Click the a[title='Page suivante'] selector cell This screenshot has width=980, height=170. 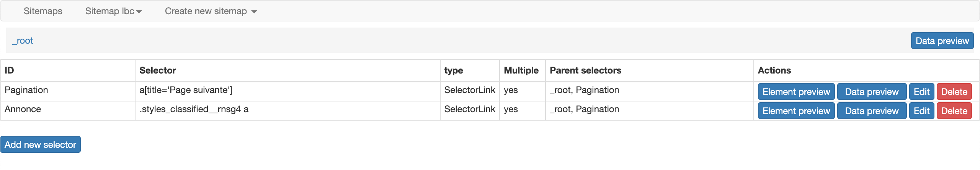click(x=287, y=91)
